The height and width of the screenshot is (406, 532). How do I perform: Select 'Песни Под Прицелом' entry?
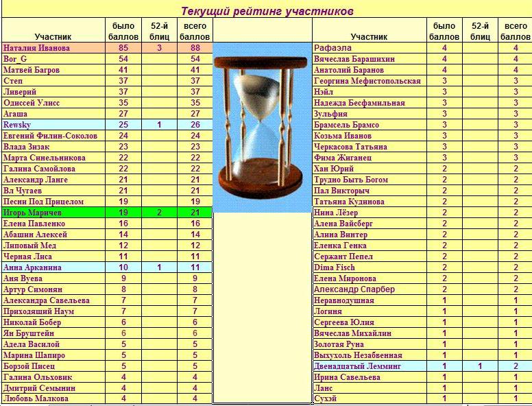coord(53,202)
